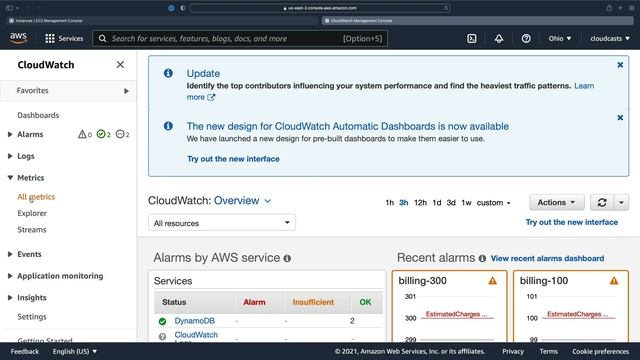Collapse the Metrics tree item
640x360 pixels.
[x=10, y=178]
